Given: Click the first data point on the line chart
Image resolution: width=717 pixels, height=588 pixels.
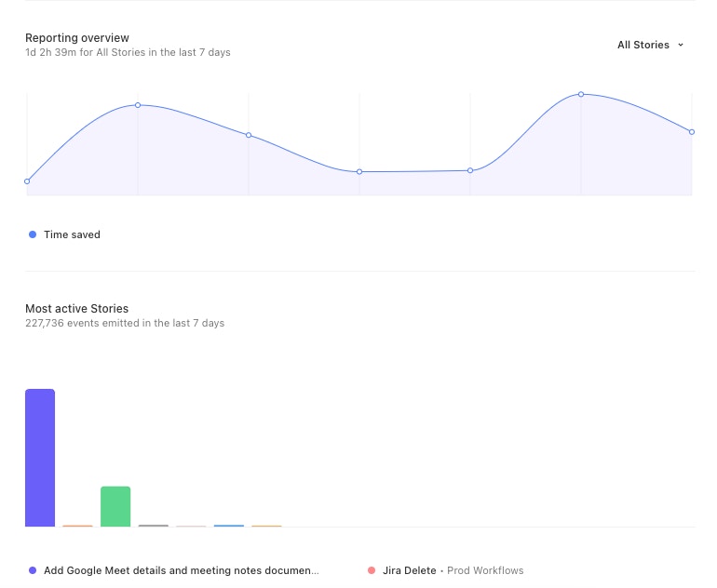Looking at the screenshot, I should pyautogui.click(x=27, y=181).
